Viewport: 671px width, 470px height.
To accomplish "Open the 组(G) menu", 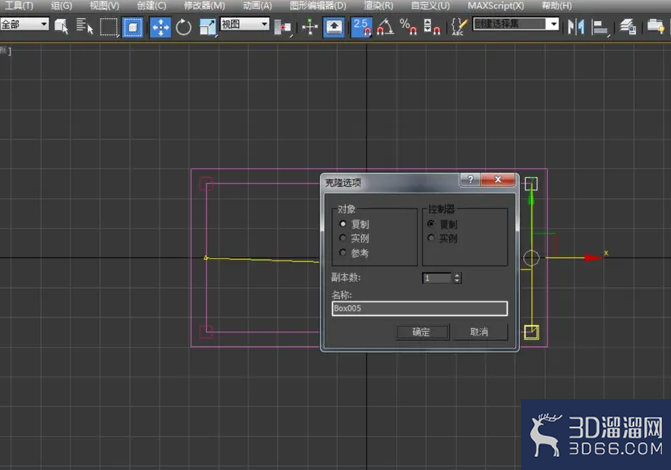I will [62, 6].
